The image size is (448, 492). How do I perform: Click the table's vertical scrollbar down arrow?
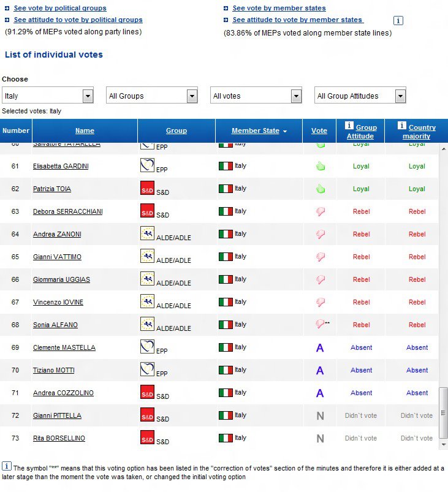tap(443, 440)
